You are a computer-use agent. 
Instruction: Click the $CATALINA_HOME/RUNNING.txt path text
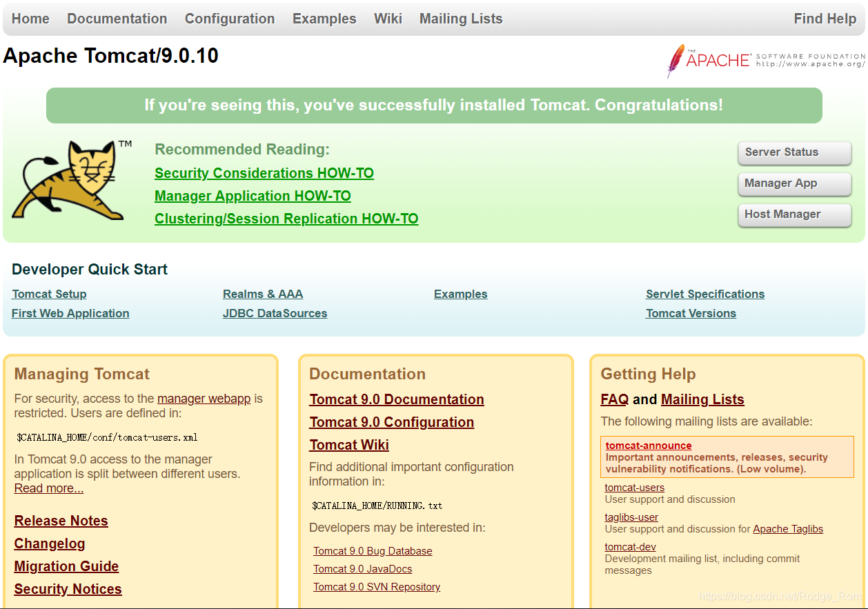click(377, 506)
